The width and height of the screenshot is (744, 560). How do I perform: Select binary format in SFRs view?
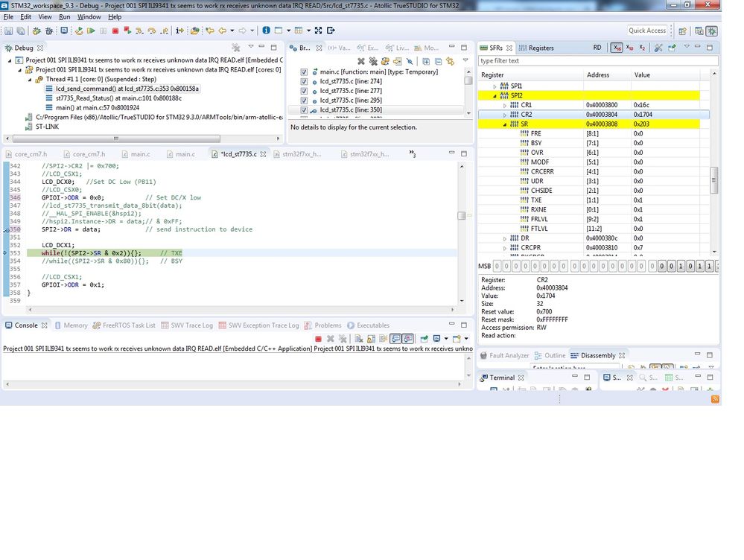642,48
